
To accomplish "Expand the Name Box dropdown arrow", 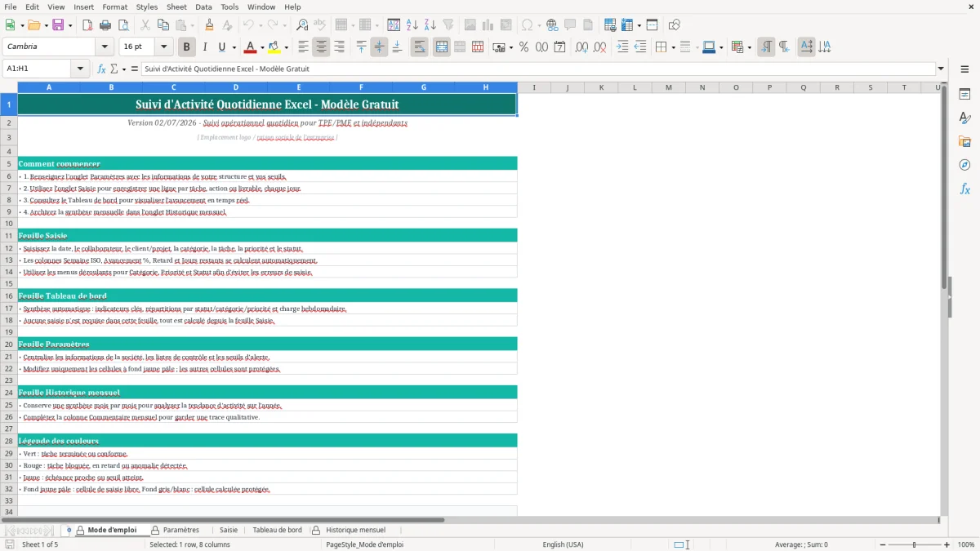I will pyautogui.click(x=81, y=69).
